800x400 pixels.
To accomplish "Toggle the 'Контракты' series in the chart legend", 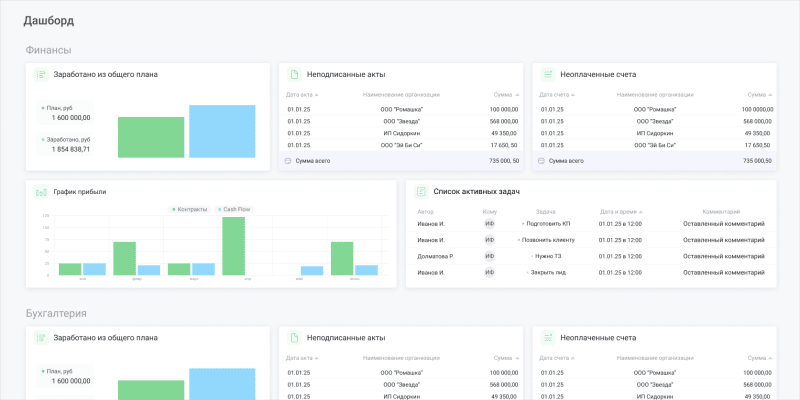I will [x=190, y=209].
